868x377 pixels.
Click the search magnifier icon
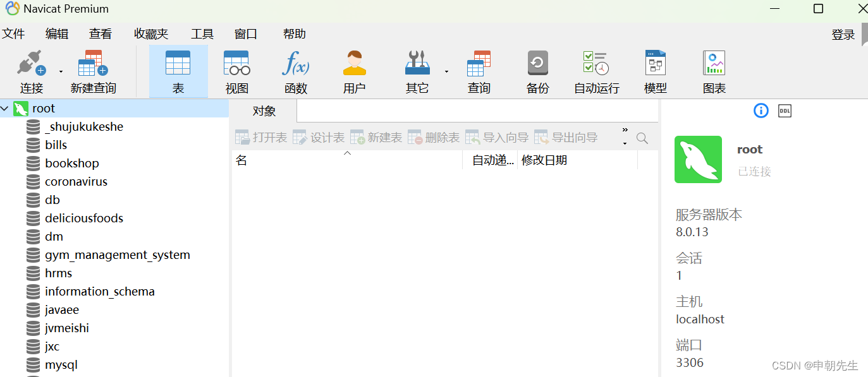click(x=642, y=138)
